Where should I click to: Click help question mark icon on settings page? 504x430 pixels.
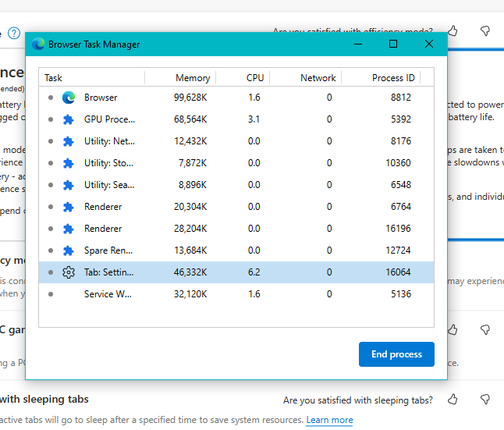click(14, 33)
